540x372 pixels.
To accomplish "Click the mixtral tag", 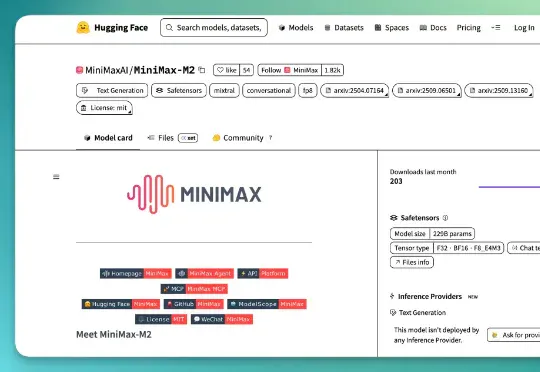I will click(x=224, y=91).
